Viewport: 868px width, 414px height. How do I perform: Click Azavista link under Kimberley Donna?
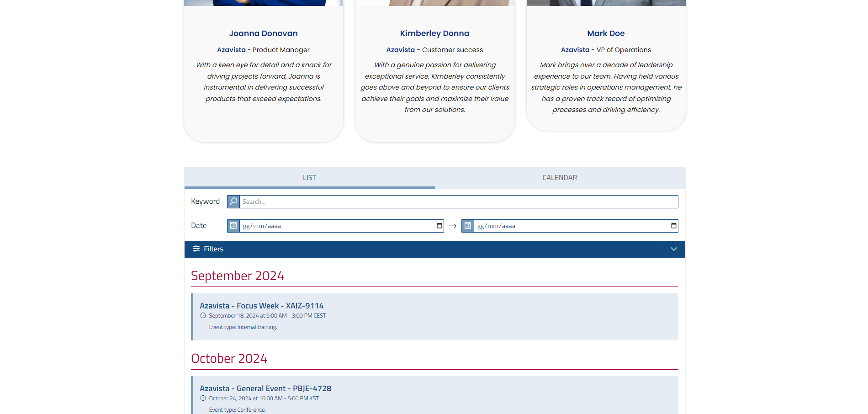coord(401,50)
